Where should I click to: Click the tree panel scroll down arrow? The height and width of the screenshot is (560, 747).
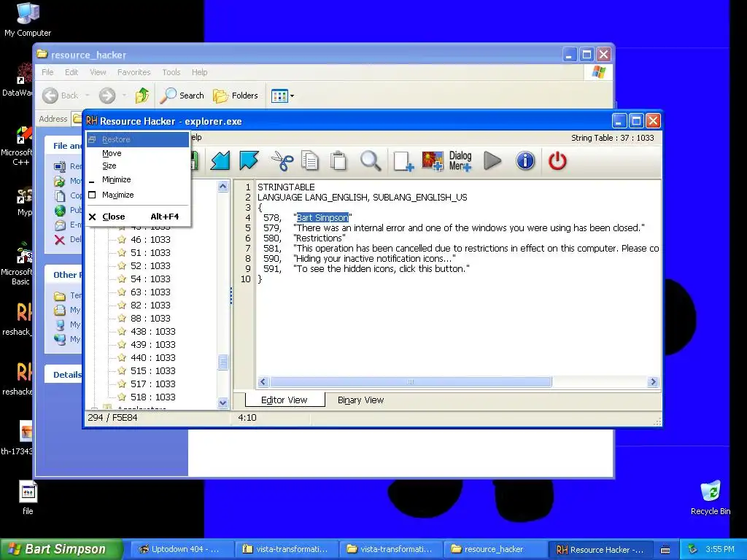pos(223,402)
